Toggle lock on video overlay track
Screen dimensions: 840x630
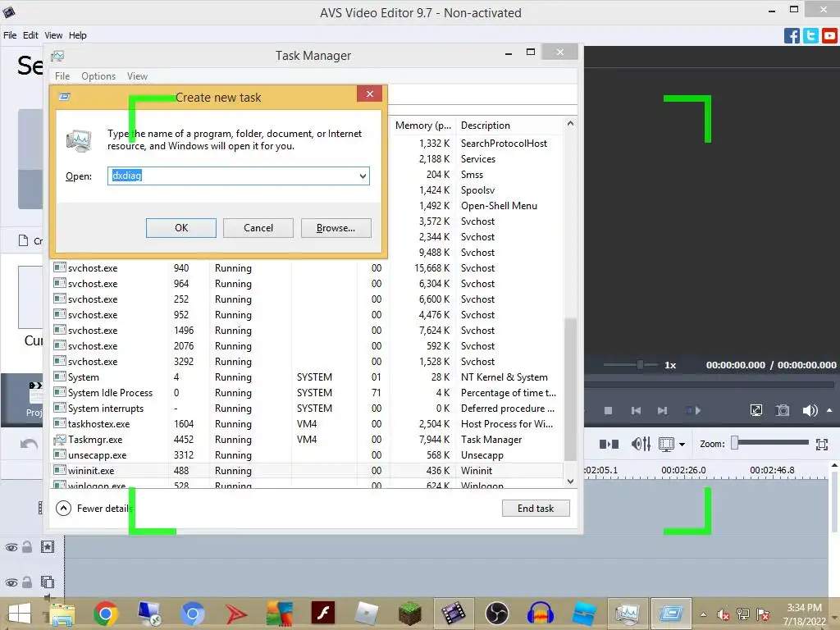(27, 582)
